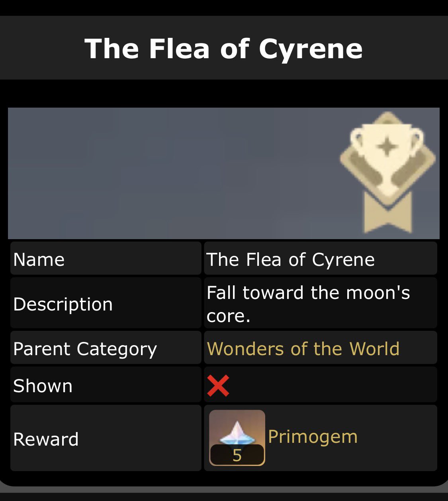Screen dimensions: 448x501
Task: Click the Flea of Cyrene name value
Action: click(290, 259)
